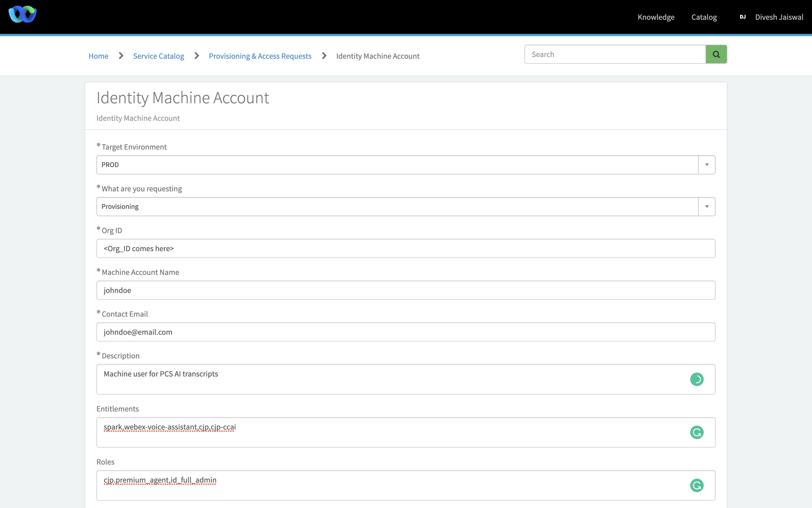The width and height of the screenshot is (812, 508).
Task: Click the What are you requesting label
Action: [142, 189]
